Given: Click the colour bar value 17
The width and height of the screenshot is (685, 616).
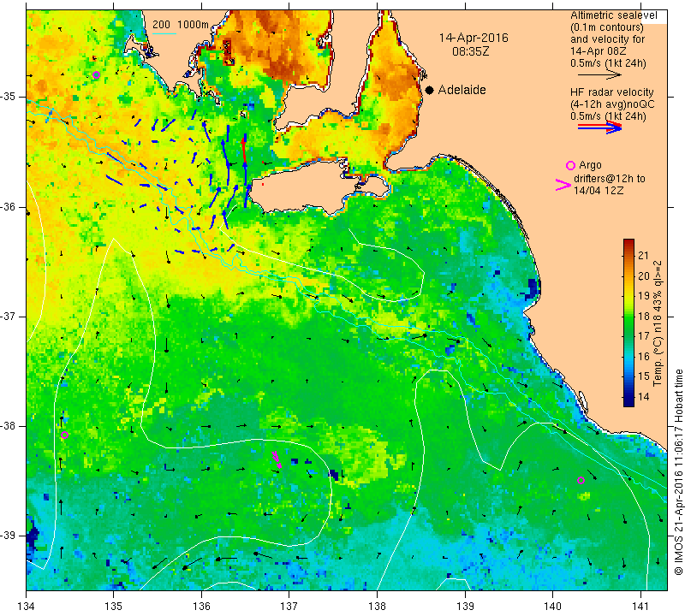Looking at the screenshot, I should (x=644, y=336).
